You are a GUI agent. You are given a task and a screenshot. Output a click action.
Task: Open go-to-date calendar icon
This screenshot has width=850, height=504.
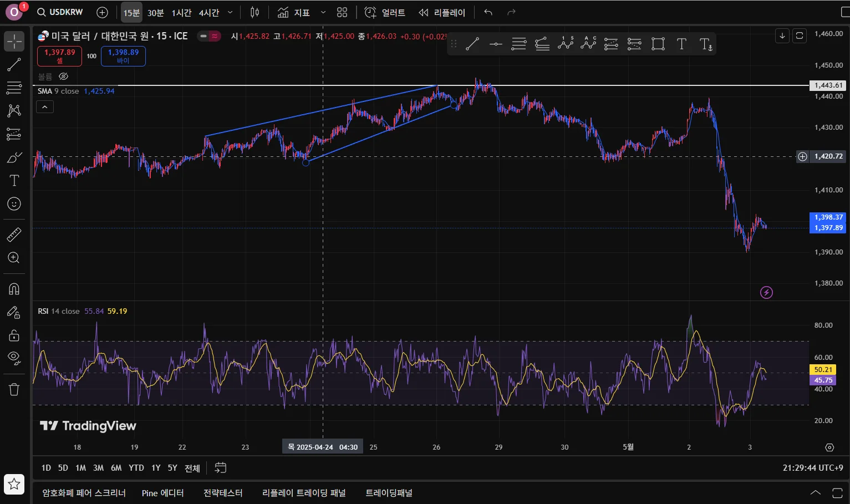coord(220,468)
